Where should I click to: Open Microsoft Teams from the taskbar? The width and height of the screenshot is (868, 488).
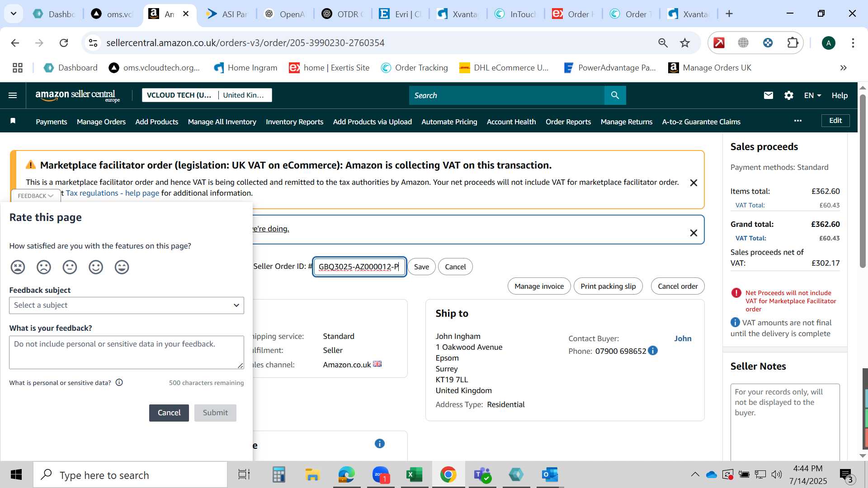pos(482,474)
